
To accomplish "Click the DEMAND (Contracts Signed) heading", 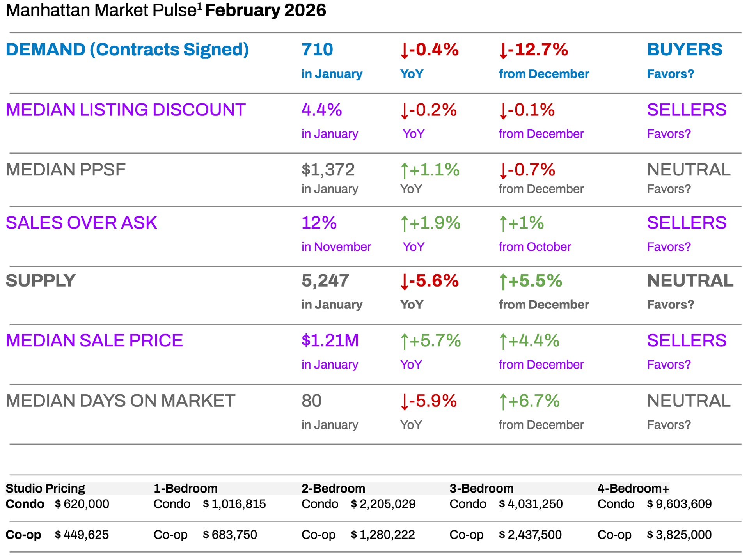I will tap(127, 50).
